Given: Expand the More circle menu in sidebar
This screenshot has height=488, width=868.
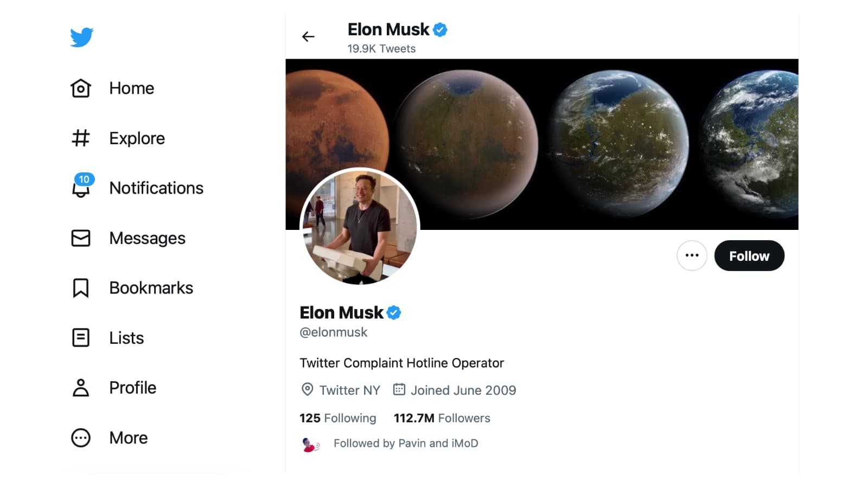Looking at the screenshot, I should coord(81,438).
